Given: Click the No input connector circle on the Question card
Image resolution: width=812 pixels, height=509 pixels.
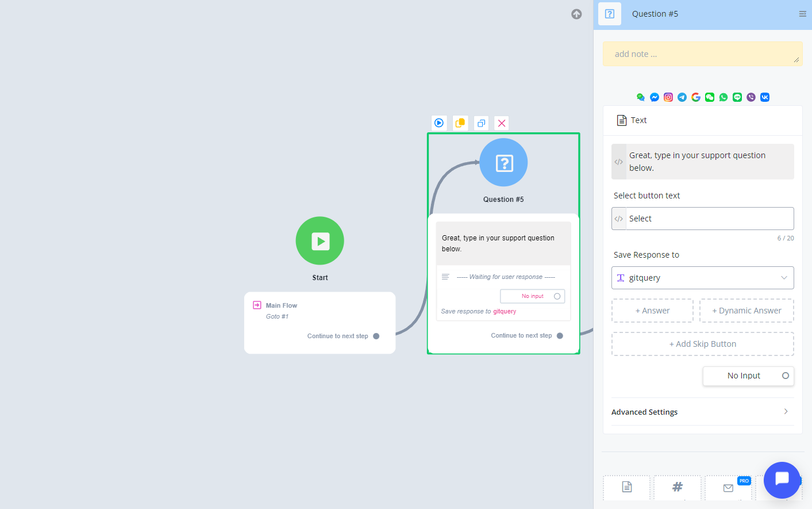Looking at the screenshot, I should (557, 296).
